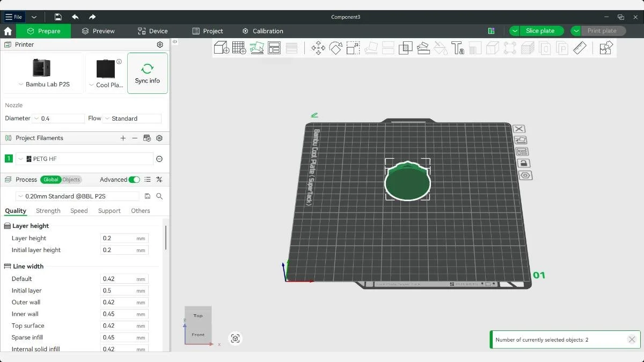
Task: Open the Others settings tab
Action: [141, 211]
